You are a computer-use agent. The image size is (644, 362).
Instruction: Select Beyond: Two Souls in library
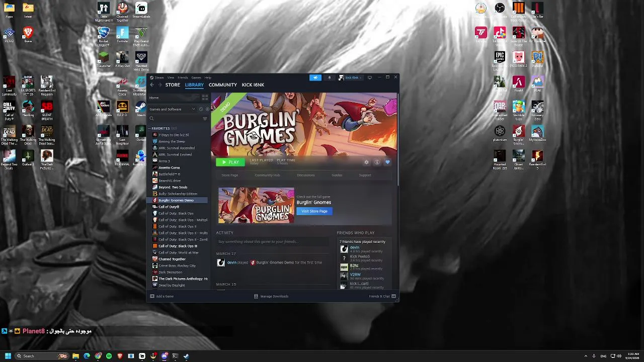click(173, 187)
